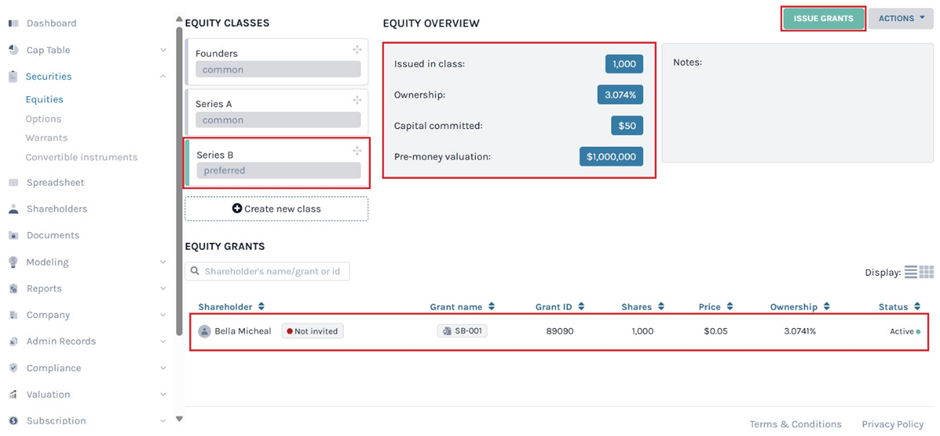Click the Valuation chart icon
The height and width of the screenshot is (436, 940).
[x=13, y=395]
